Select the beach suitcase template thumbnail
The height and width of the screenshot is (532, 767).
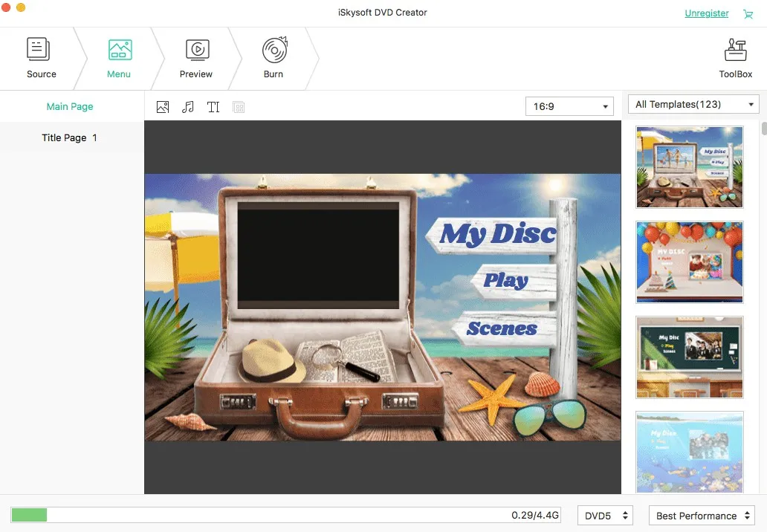[689, 166]
